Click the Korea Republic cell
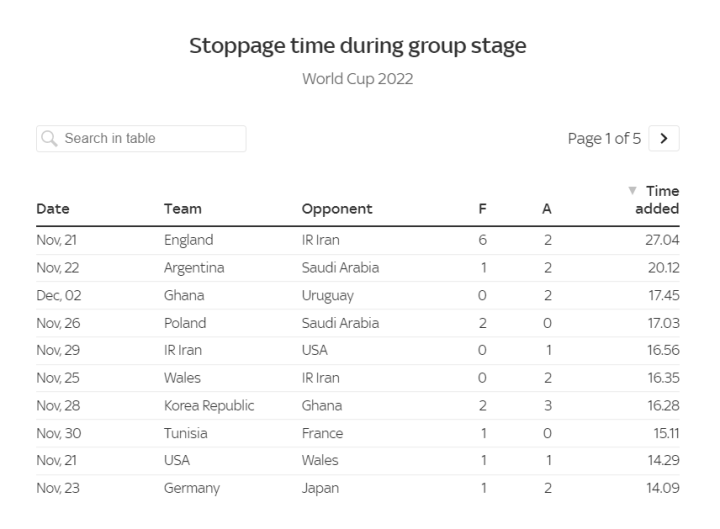This screenshot has width=720, height=529. pyautogui.click(x=209, y=406)
